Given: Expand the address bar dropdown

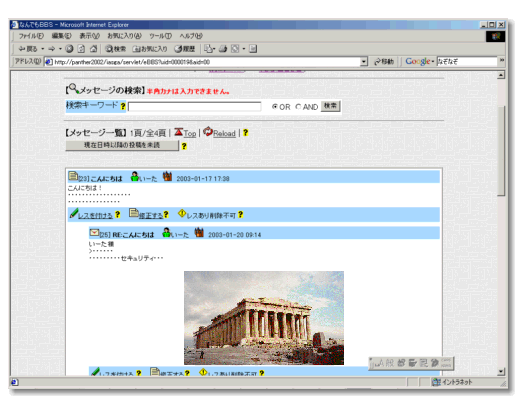Looking at the screenshot, I should [x=364, y=62].
